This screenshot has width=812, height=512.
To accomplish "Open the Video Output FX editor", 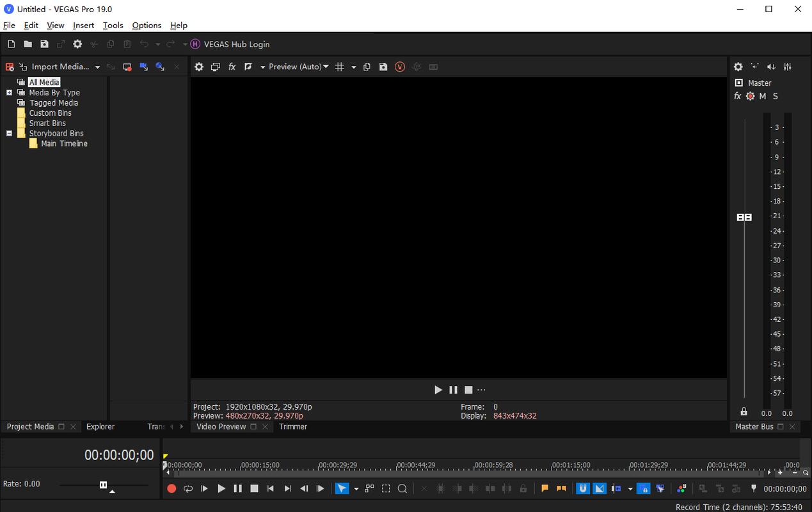I will [x=232, y=67].
